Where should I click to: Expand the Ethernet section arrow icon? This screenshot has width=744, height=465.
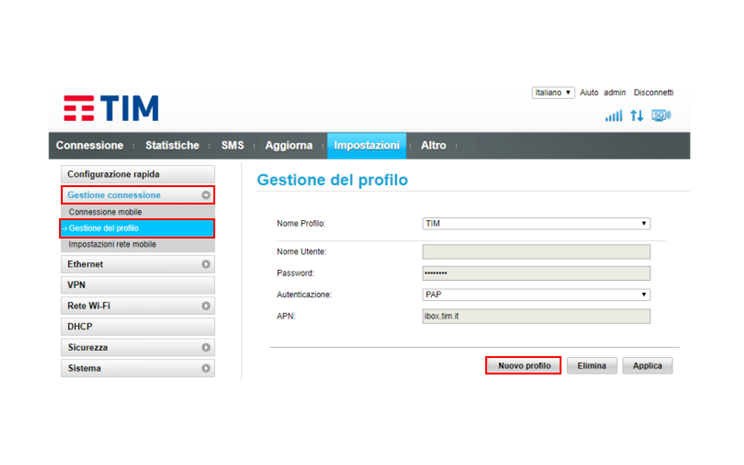(x=206, y=264)
